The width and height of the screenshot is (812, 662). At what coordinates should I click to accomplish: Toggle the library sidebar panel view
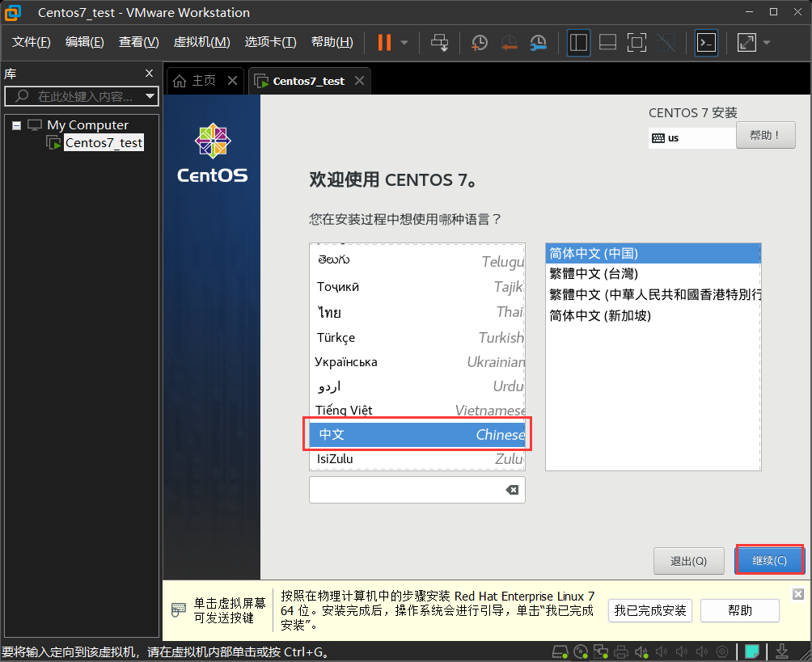[x=578, y=43]
